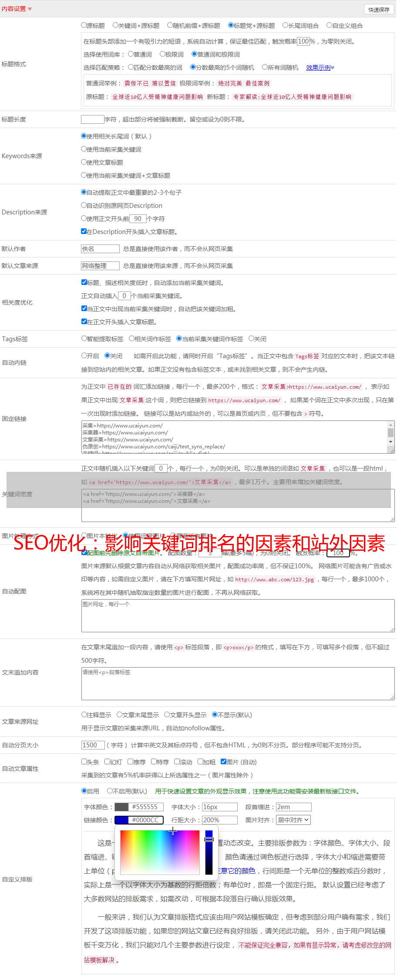Click the random keyword insert count field
Screen dimensions: 397x980
(161, 468)
